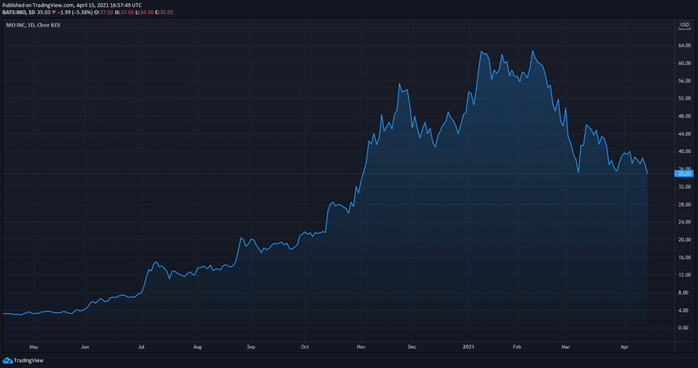Image resolution: width=698 pixels, height=368 pixels.
Task: Click the TradingView cloud logo icon
Action: (x=7, y=360)
